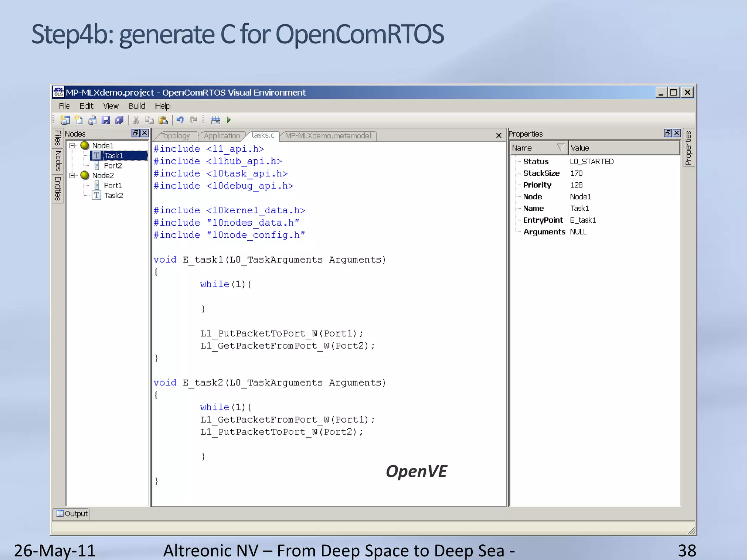Open the vertical Properties side tab
This screenshot has width=747, height=560.
pos(688,148)
